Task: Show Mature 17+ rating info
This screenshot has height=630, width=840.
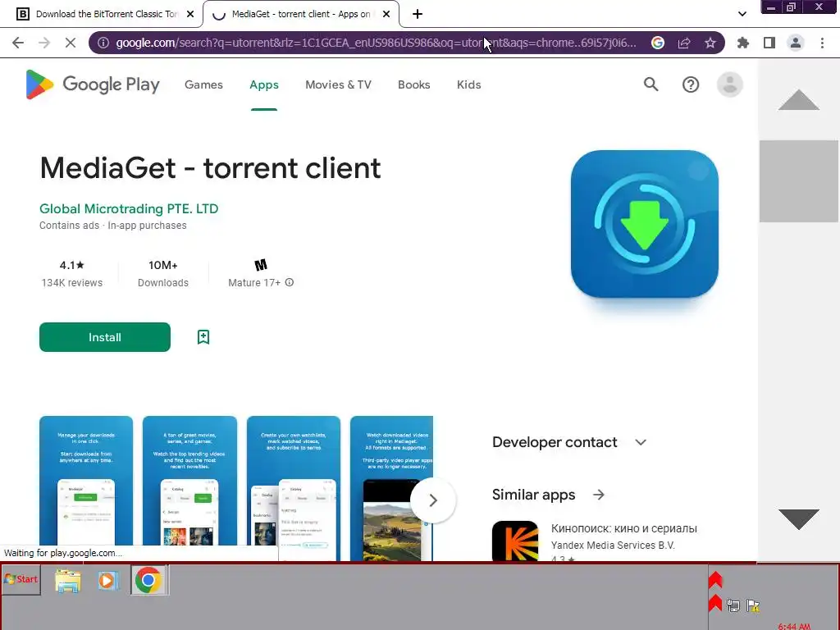Action: pyautogui.click(x=290, y=282)
